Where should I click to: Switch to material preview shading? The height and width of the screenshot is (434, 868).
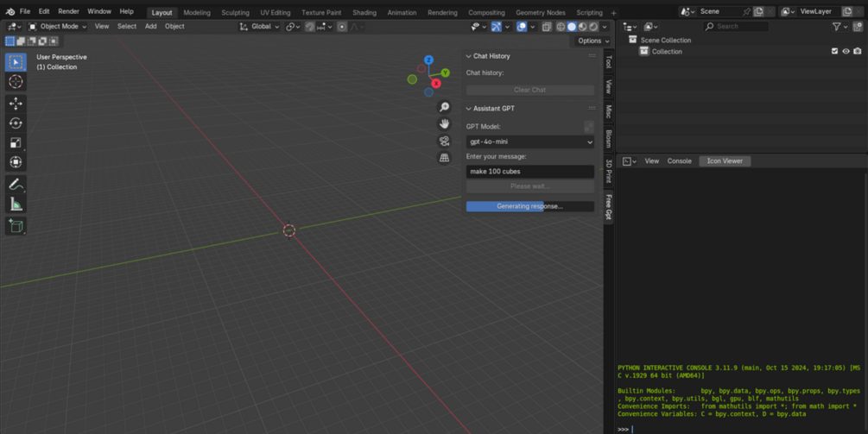(582, 27)
